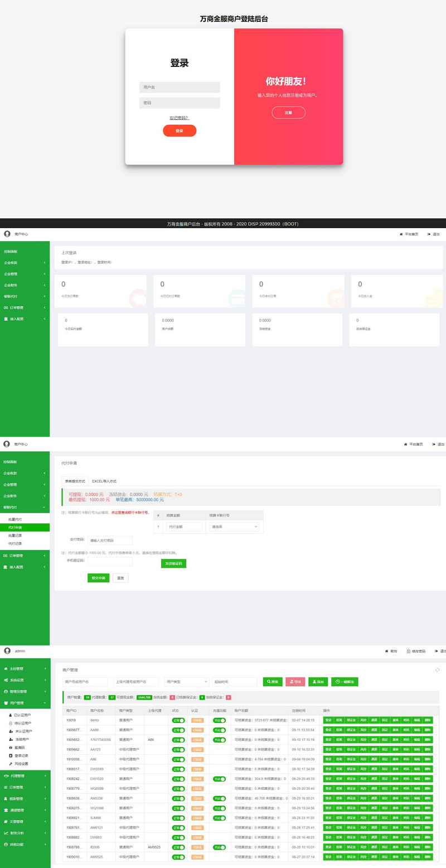The width and height of the screenshot is (446, 868).
Task: Open 风控设置 wrench icon entry
Action: [11, 763]
